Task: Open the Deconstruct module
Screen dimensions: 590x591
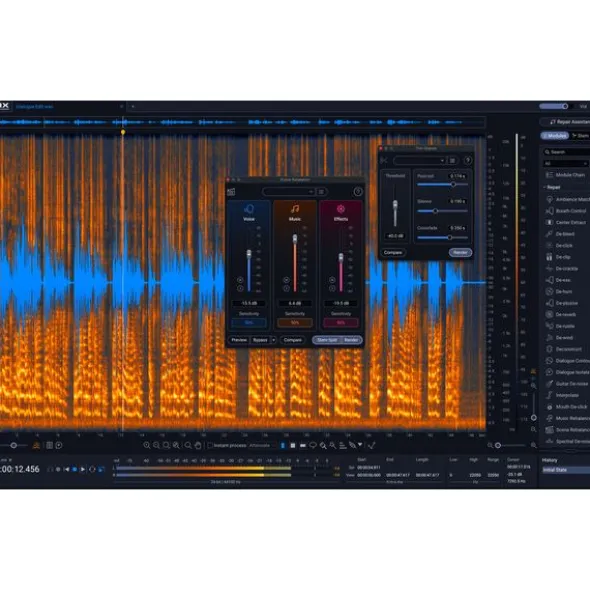Action: (x=564, y=349)
